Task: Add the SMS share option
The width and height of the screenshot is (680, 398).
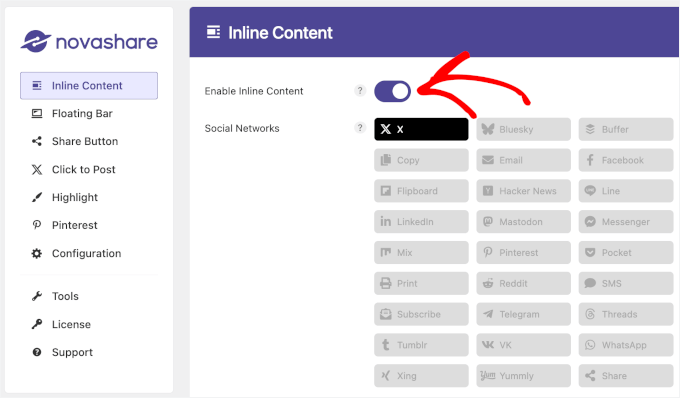Action: click(626, 283)
